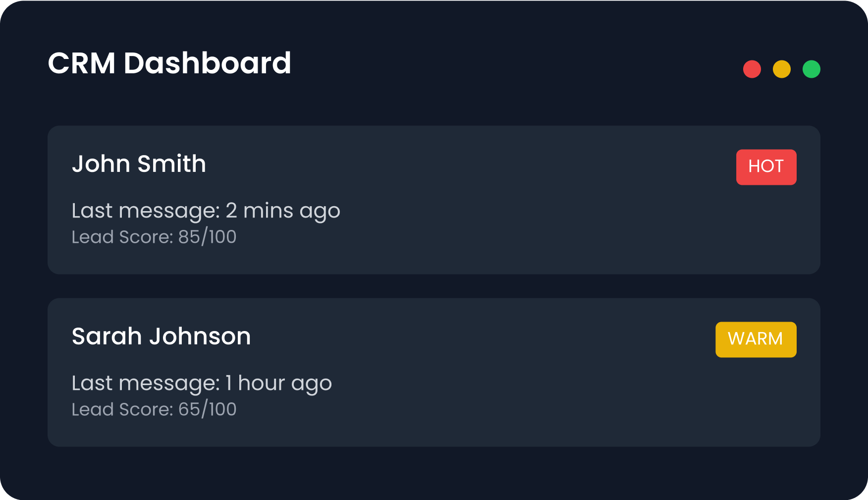This screenshot has height=500, width=868.
Task: Click the gap between the two lead cards
Action: click(x=434, y=286)
